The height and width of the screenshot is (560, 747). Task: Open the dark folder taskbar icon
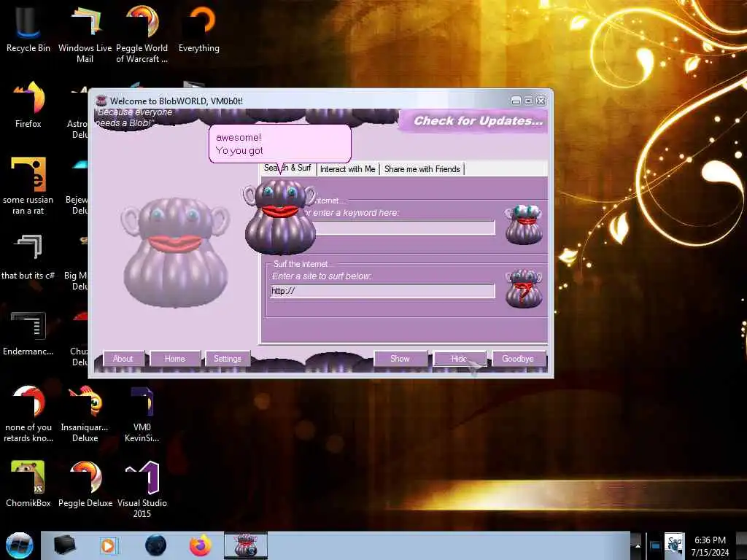click(64, 545)
